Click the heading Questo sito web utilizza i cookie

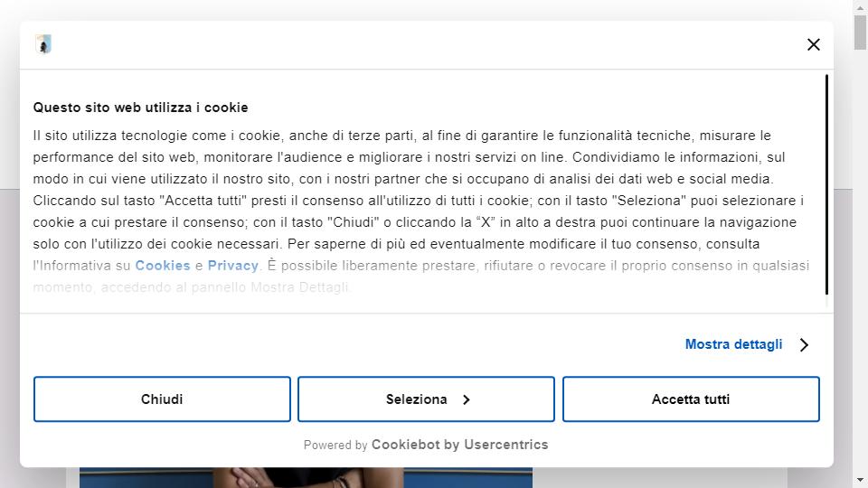coord(141,108)
